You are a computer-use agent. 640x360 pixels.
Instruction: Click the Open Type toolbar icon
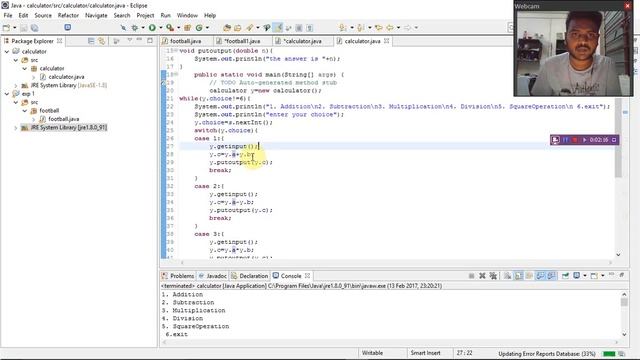click(x=227, y=28)
